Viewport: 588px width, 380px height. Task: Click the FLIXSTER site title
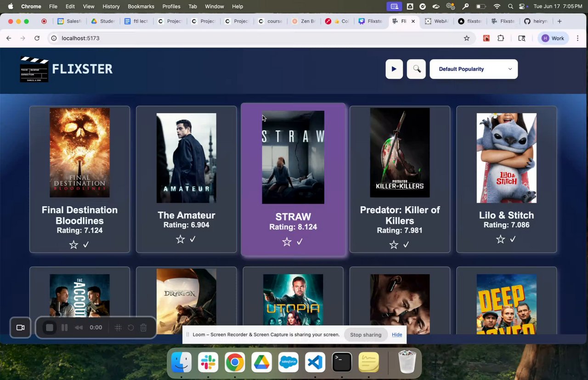(x=82, y=69)
